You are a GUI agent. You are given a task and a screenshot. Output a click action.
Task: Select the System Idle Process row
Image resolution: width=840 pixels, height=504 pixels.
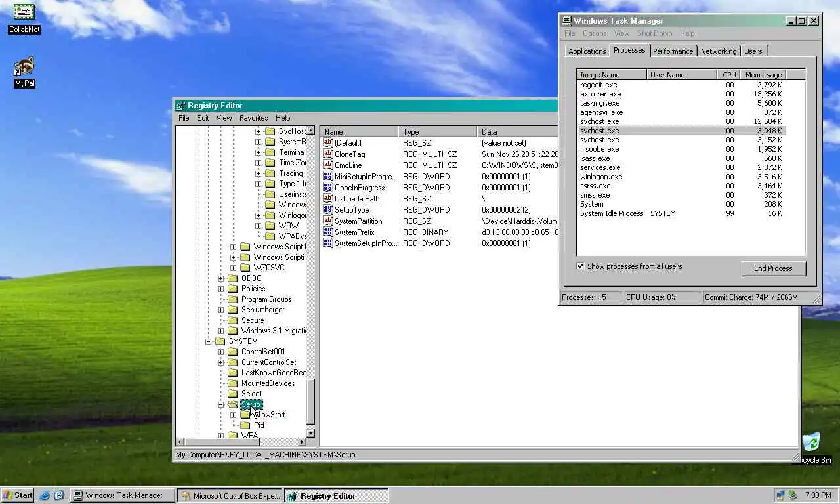point(681,213)
